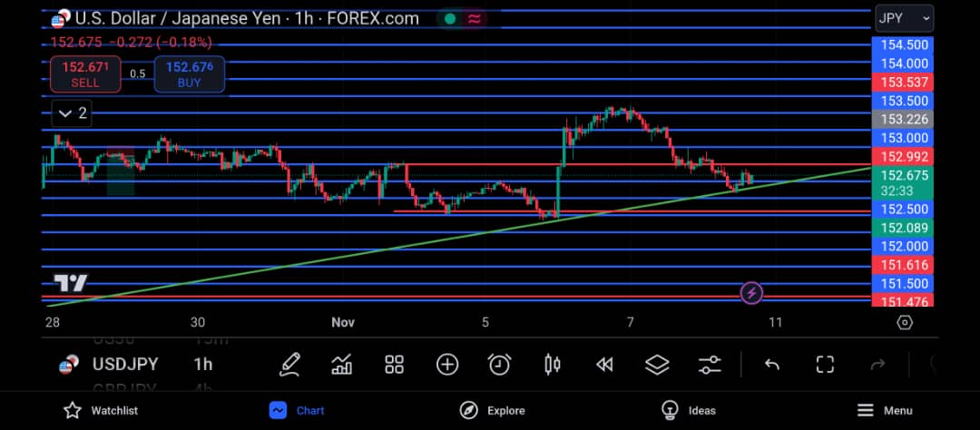Click the Nov date on time axis
This screenshot has width=980, height=430.
pos(343,323)
